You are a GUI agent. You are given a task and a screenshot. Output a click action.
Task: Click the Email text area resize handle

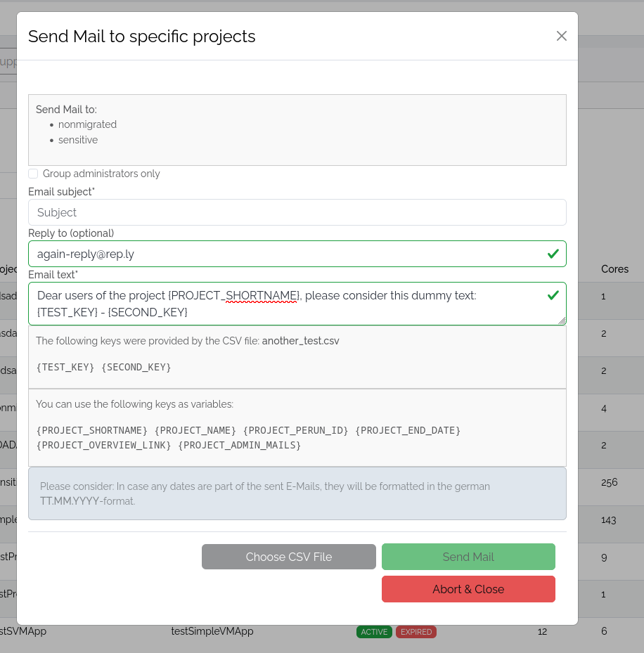click(562, 321)
